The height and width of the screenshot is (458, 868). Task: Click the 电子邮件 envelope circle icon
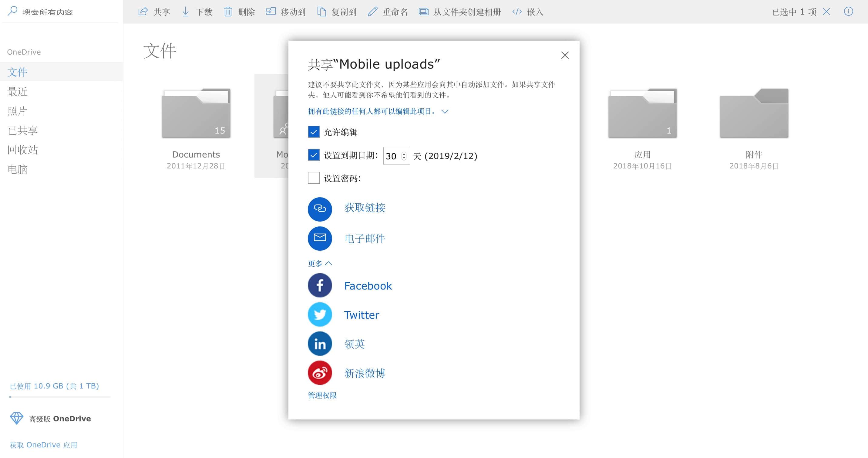[320, 238]
